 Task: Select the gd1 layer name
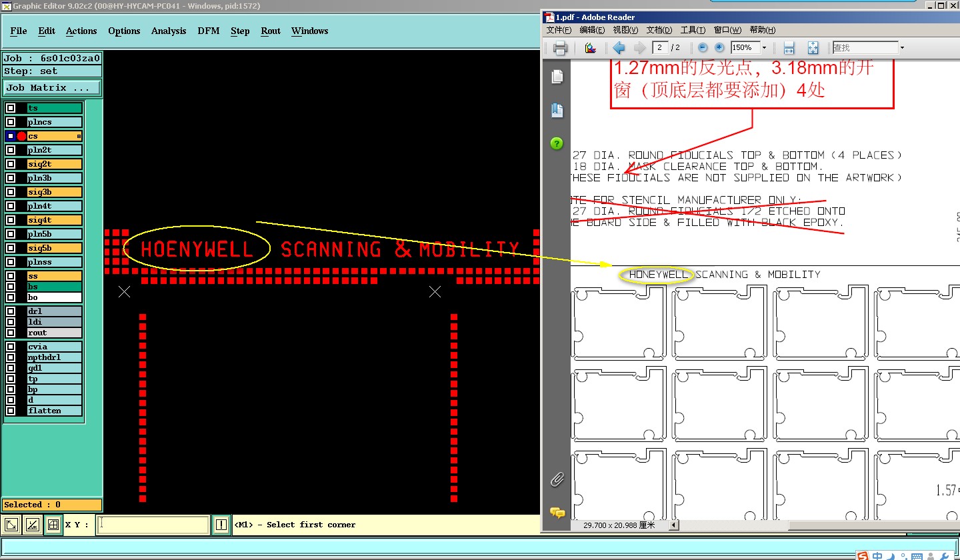tap(55, 368)
